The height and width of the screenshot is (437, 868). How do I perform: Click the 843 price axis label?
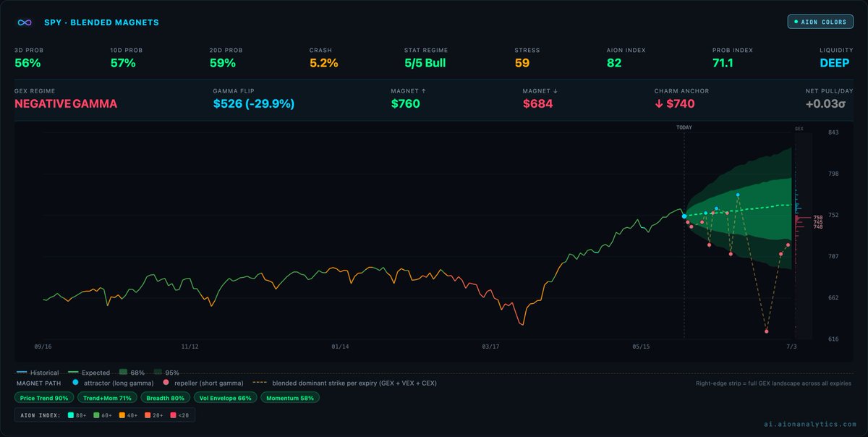(x=833, y=132)
